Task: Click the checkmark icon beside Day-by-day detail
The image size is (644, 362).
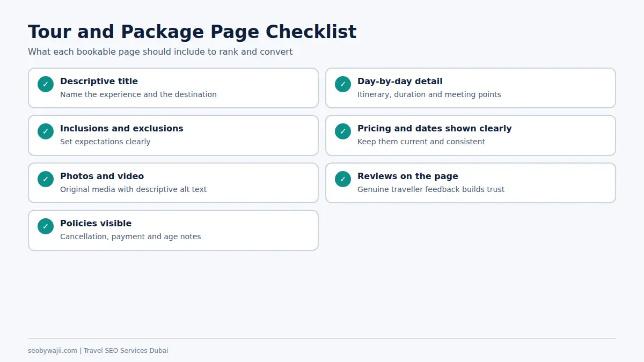Action: (x=343, y=84)
